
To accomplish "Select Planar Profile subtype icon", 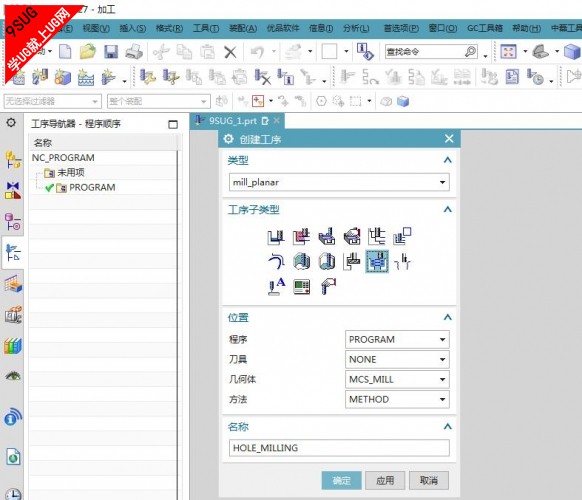I will (402, 236).
